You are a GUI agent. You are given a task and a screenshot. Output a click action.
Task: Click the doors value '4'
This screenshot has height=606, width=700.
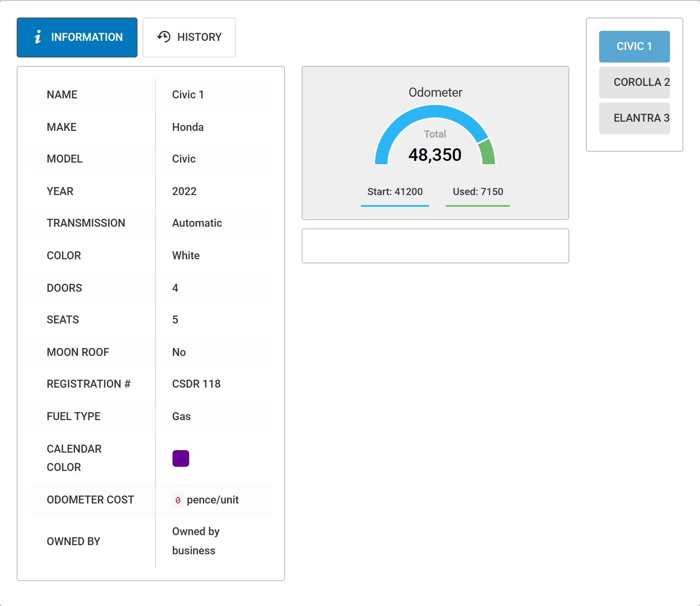pyautogui.click(x=175, y=288)
